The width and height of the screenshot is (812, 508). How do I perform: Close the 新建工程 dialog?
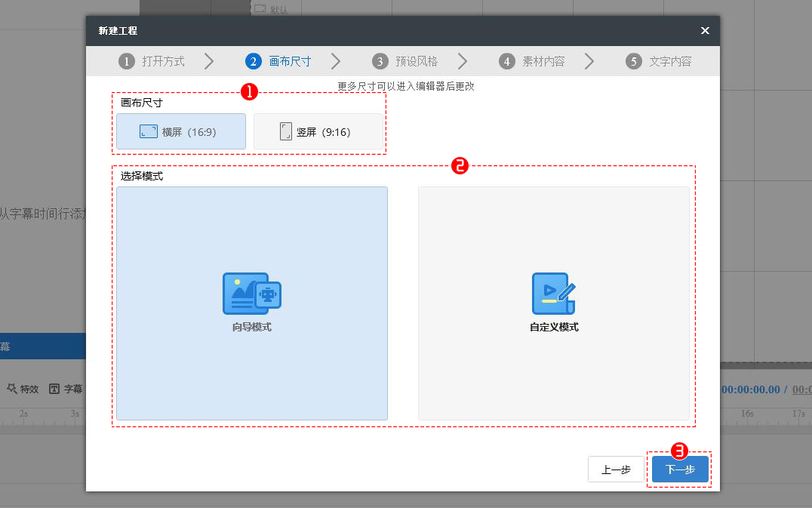(x=705, y=31)
